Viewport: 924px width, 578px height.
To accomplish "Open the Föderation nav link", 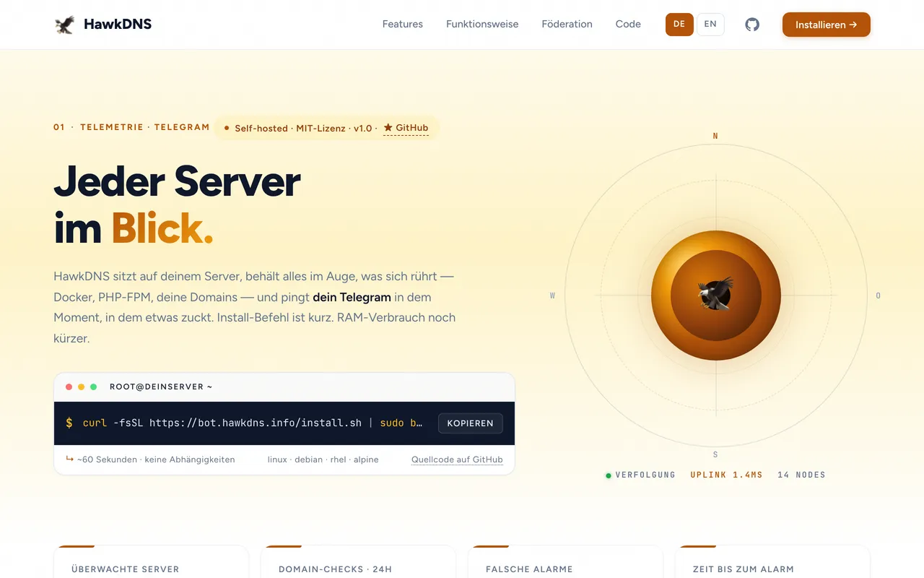I will pos(567,24).
